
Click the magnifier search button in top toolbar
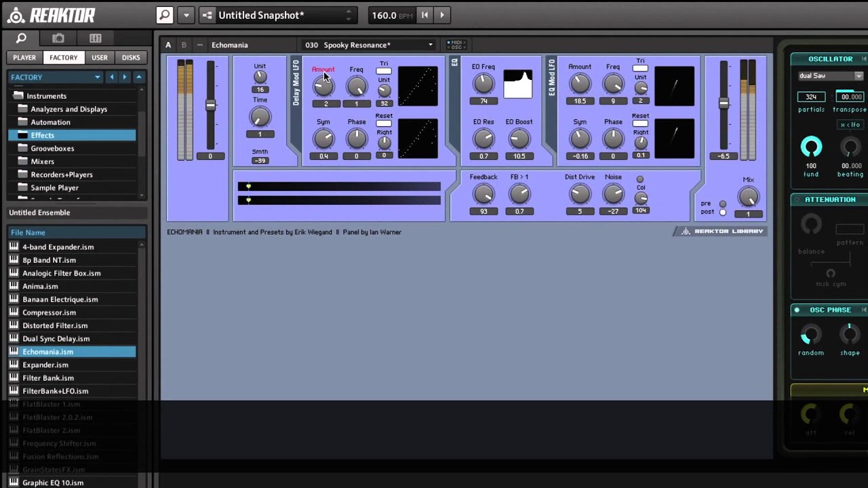tap(164, 15)
